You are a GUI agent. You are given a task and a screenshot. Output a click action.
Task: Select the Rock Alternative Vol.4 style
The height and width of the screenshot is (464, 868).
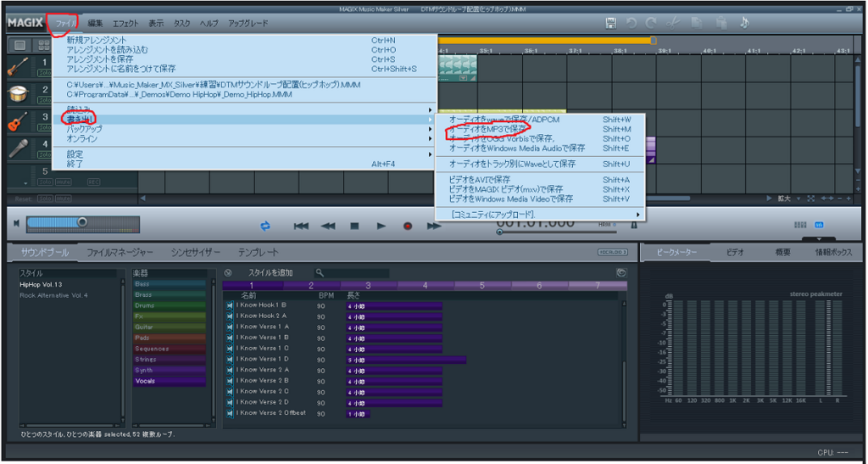point(53,296)
